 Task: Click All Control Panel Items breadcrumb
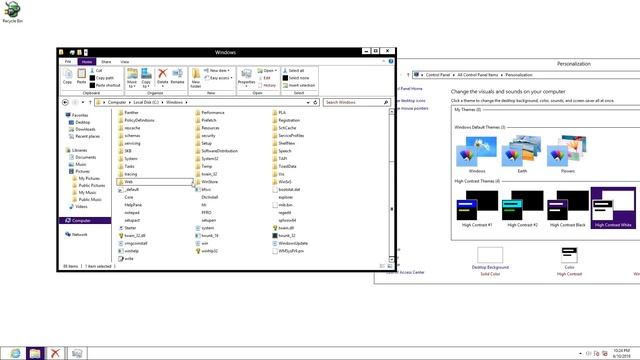tap(478, 75)
